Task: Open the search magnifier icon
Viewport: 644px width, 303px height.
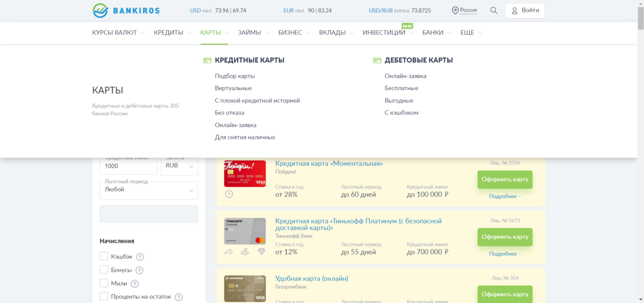Action: (494, 10)
